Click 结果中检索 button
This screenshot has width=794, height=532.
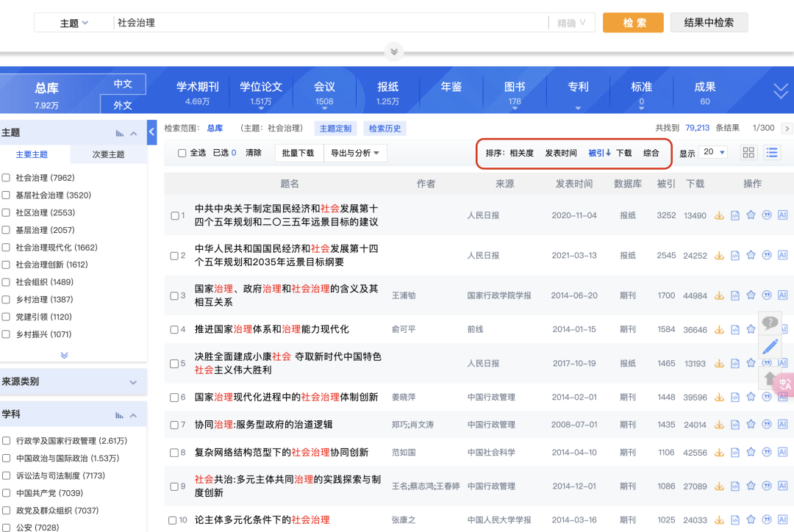pyautogui.click(x=709, y=23)
